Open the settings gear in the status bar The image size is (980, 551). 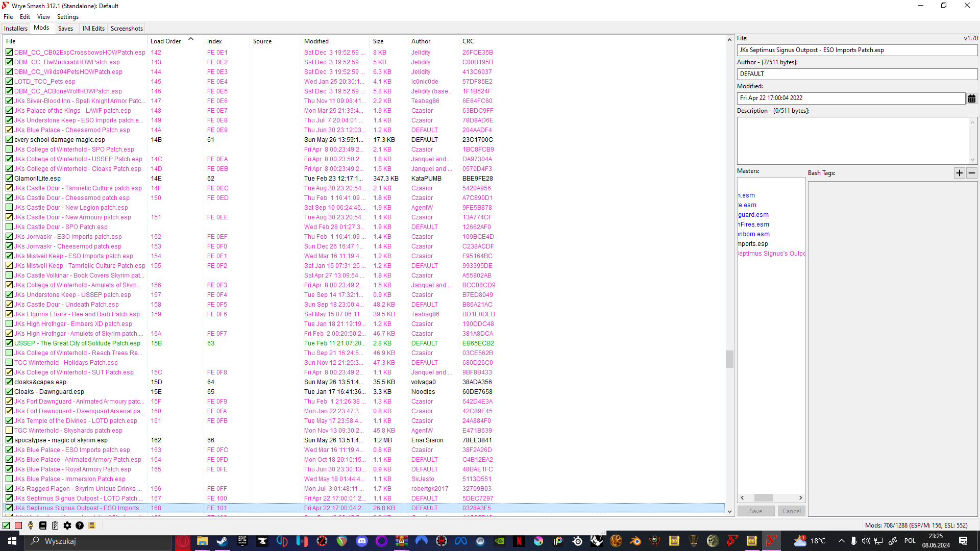(x=67, y=525)
